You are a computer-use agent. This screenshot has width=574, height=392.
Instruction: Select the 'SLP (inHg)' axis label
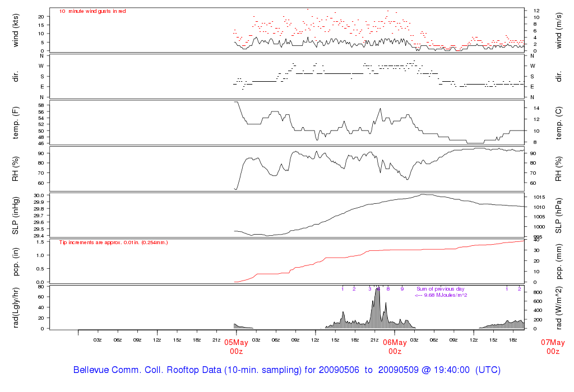(15, 216)
